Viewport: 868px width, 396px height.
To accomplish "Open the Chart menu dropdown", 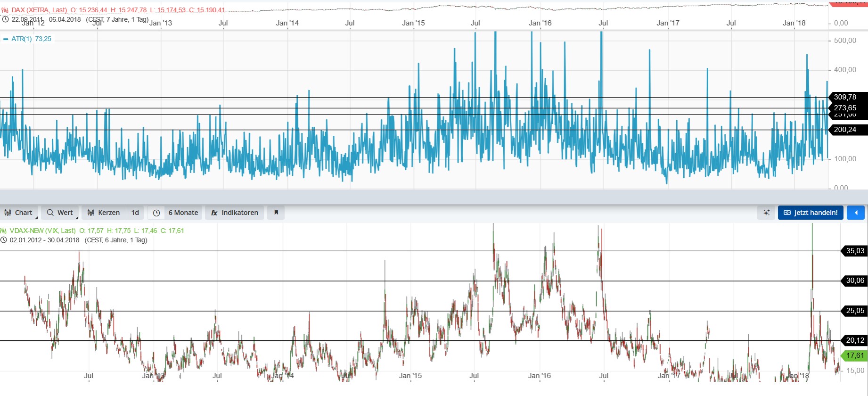I will pyautogui.click(x=19, y=213).
